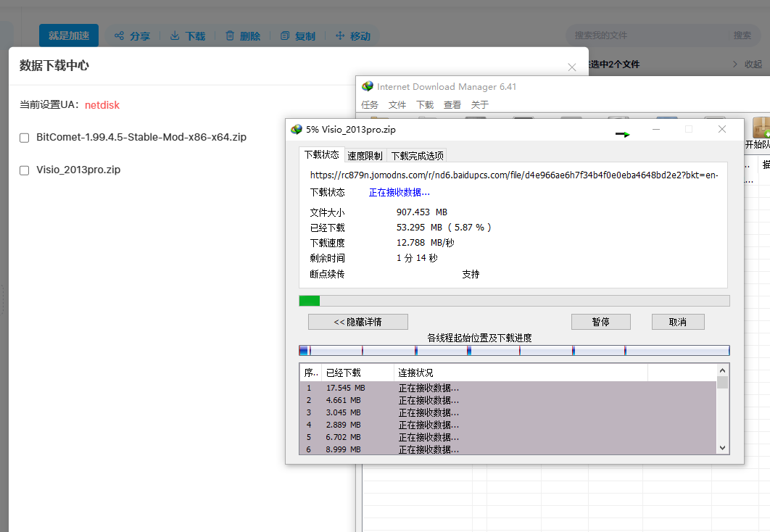
Task: Check the Visio_2013pro.zip checkbox
Action: coord(24,170)
